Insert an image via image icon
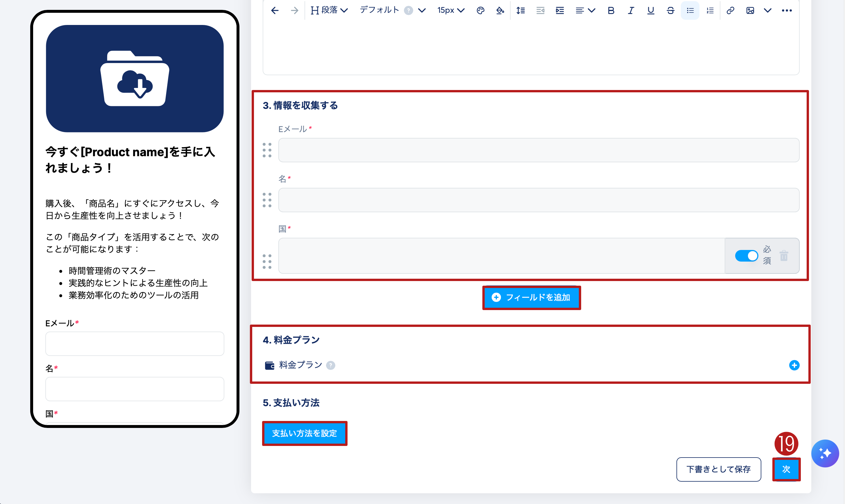 coord(750,10)
